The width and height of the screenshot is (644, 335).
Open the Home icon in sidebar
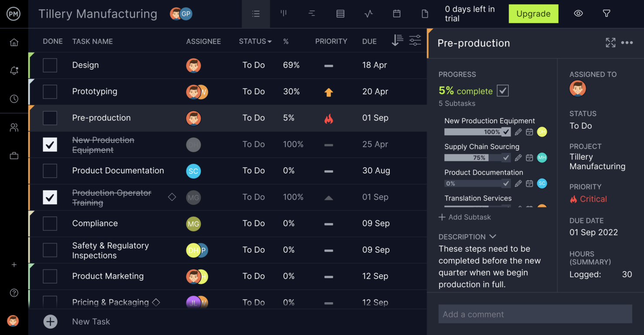[14, 42]
